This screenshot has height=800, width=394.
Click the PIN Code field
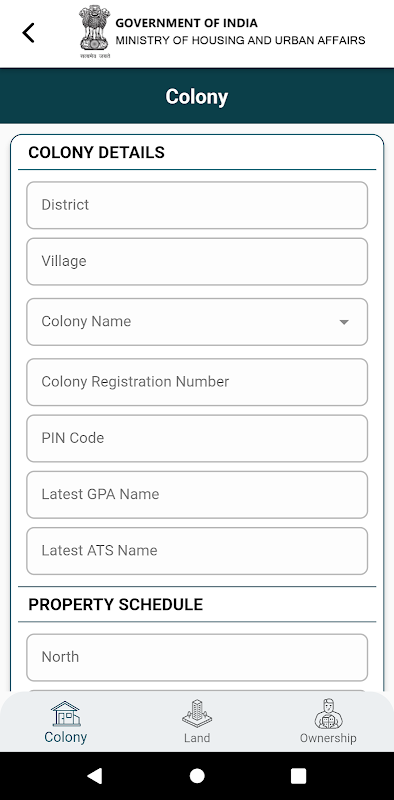[197, 438]
